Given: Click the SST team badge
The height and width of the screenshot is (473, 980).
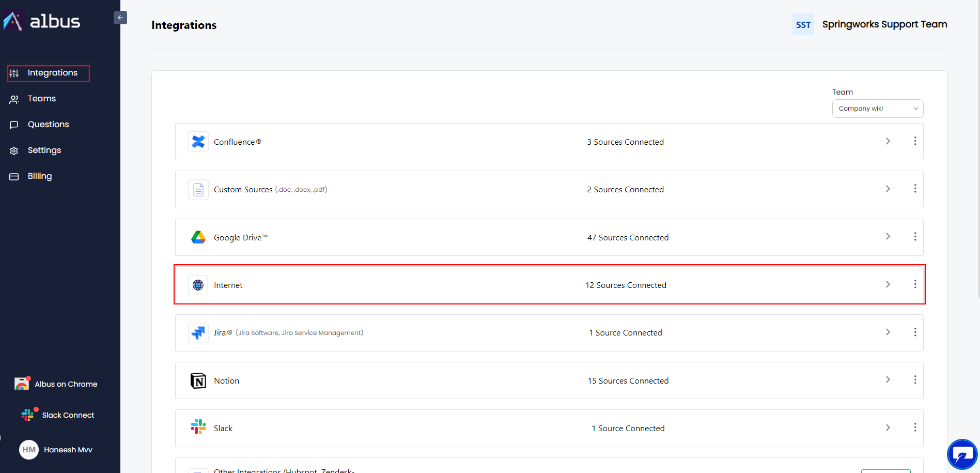Looking at the screenshot, I should click(x=803, y=24).
